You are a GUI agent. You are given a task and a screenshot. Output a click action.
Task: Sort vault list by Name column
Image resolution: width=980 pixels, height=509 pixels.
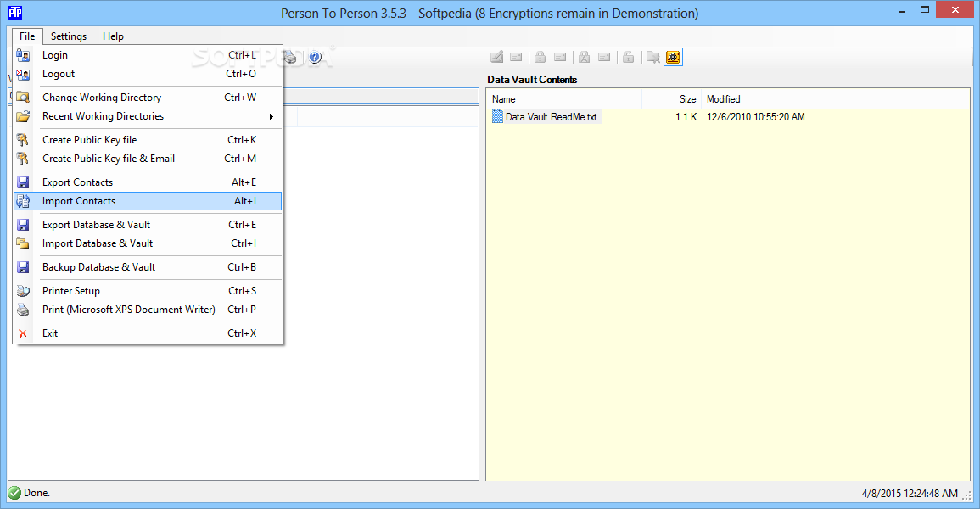click(x=564, y=99)
